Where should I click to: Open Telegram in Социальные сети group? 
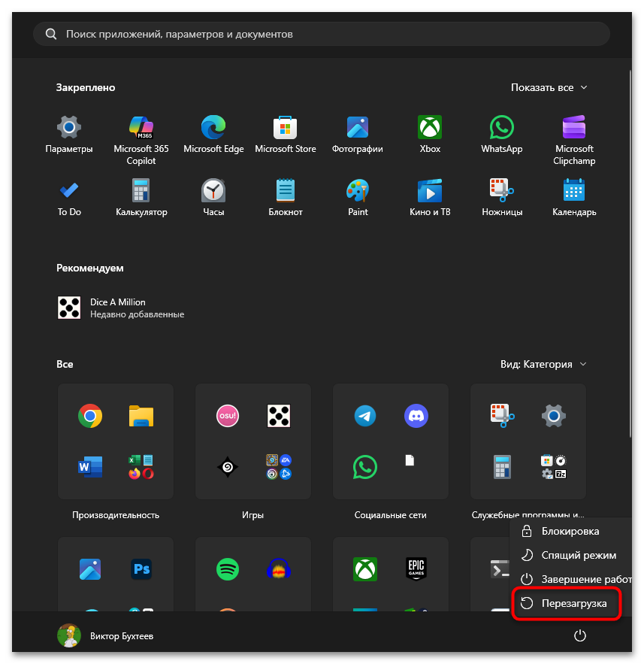click(365, 416)
